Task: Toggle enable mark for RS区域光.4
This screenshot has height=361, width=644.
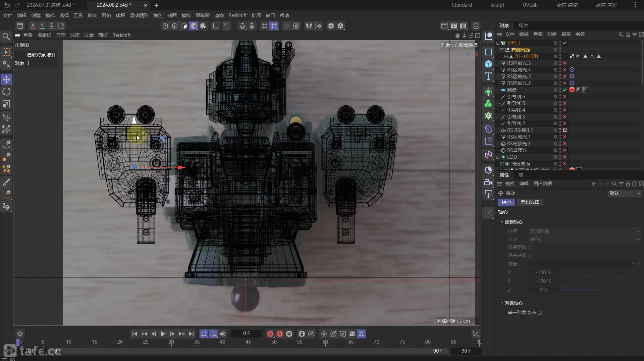Action: [x=565, y=70]
